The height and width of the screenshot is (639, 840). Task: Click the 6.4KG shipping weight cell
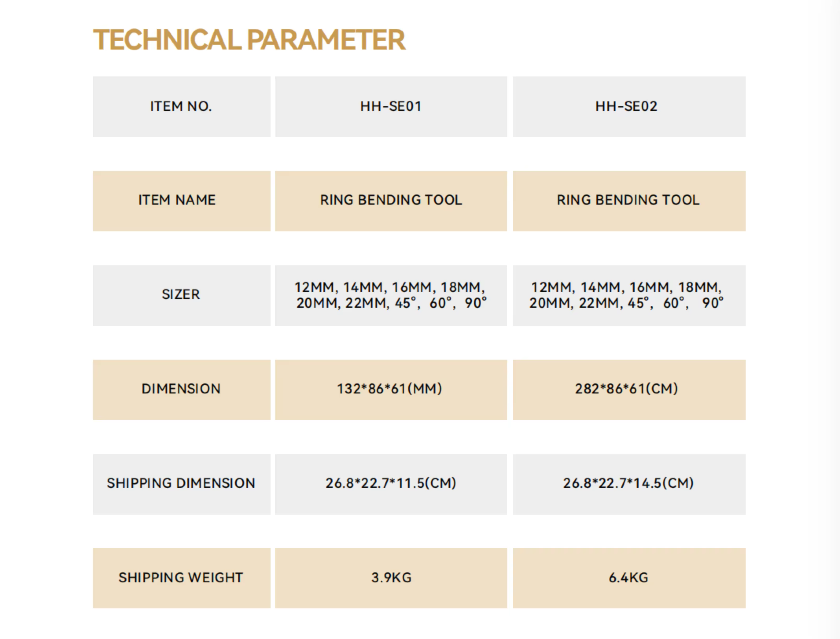[629, 578]
